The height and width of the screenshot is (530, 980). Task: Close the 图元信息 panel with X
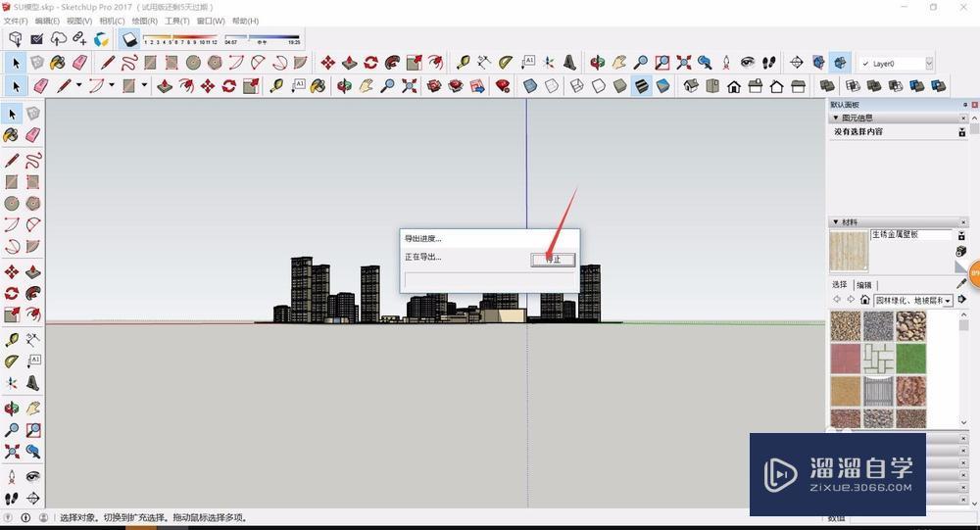coord(963,118)
